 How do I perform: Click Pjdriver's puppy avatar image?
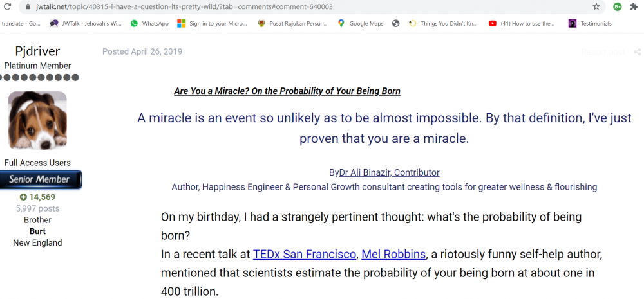coord(37,122)
